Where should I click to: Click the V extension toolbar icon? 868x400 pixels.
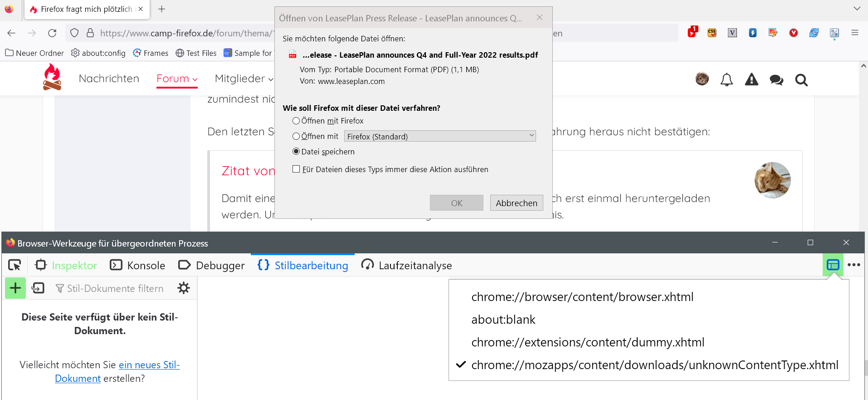[732, 33]
